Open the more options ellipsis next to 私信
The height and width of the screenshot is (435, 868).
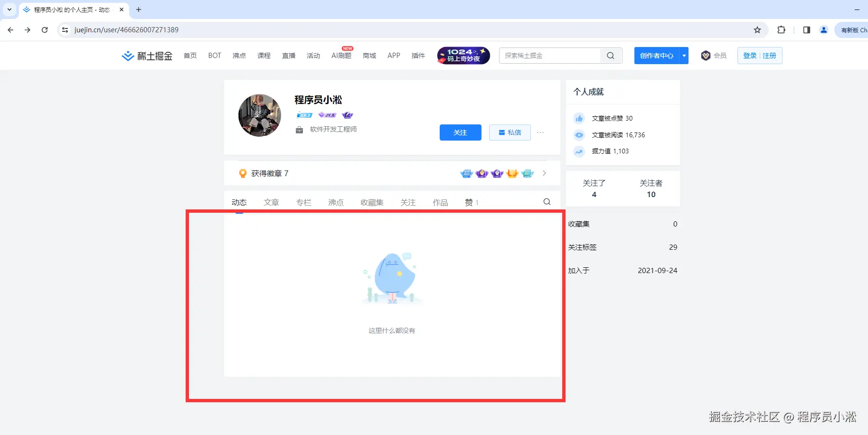(x=540, y=132)
